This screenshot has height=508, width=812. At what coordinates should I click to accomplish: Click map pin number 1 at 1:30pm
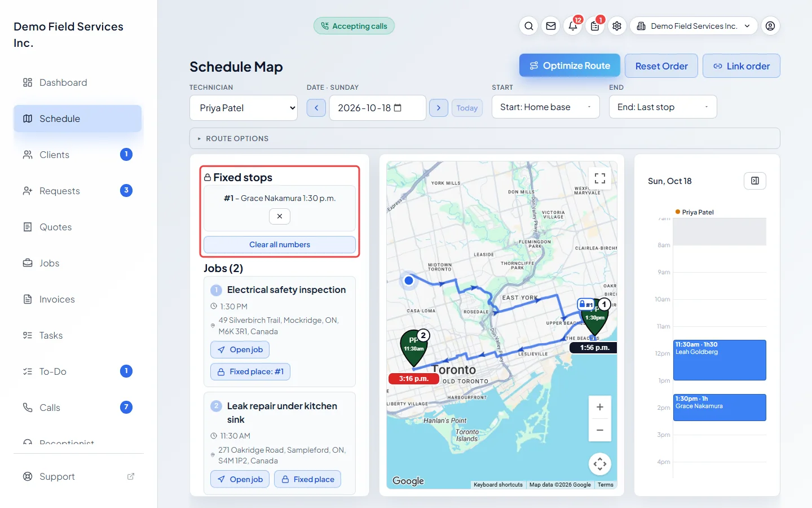595,317
